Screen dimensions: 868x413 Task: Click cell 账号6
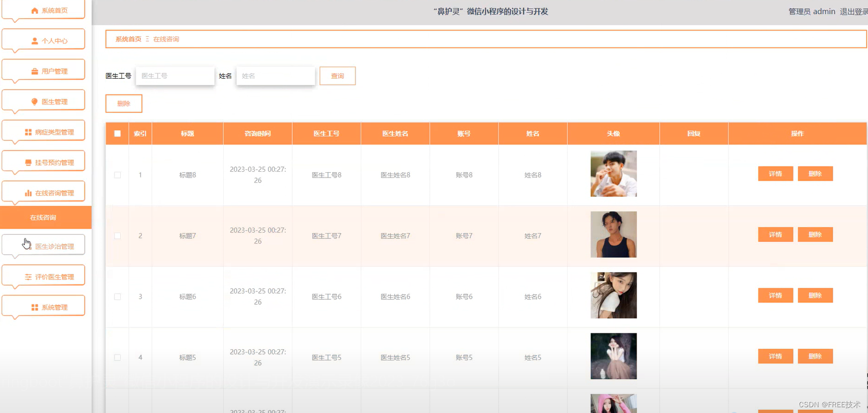tap(464, 297)
